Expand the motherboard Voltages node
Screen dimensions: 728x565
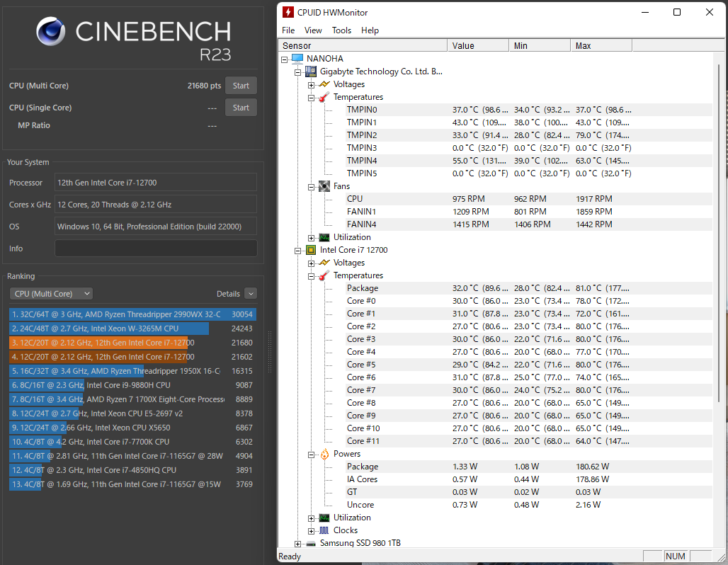311,85
